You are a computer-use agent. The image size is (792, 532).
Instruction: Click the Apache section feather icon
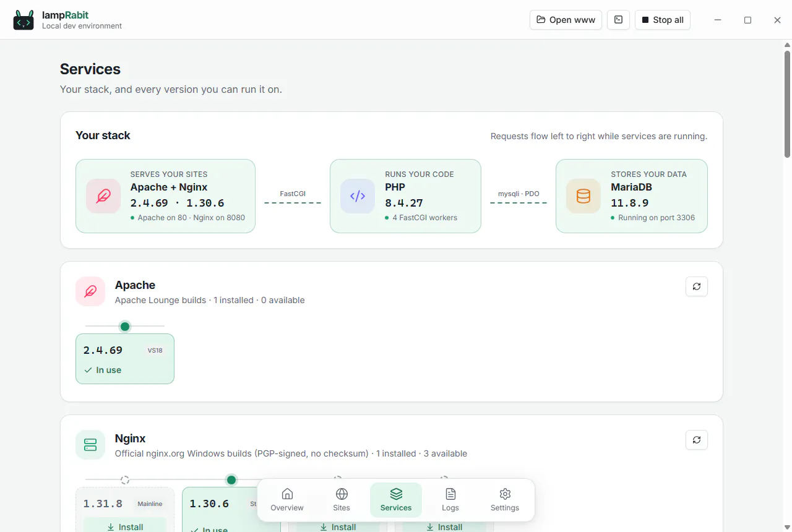(90, 291)
